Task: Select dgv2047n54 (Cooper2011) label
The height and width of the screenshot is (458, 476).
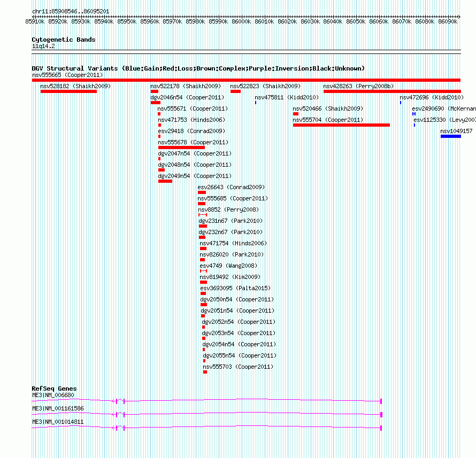Action: [x=195, y=153]
